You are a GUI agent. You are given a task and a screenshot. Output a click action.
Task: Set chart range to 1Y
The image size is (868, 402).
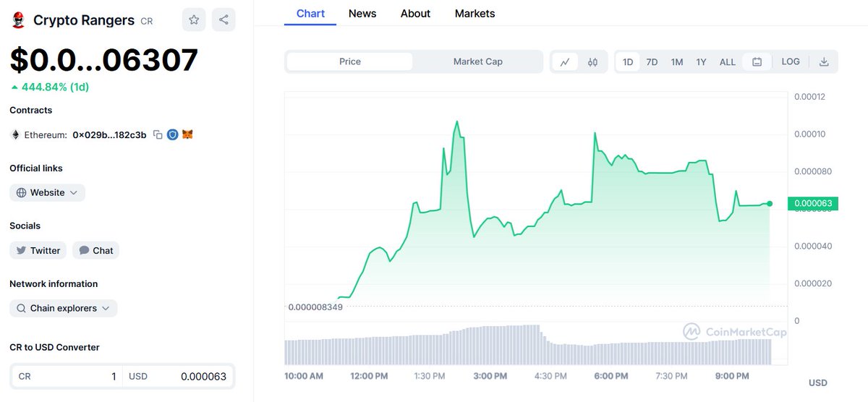pyautogui.click(x=701, y=62)
